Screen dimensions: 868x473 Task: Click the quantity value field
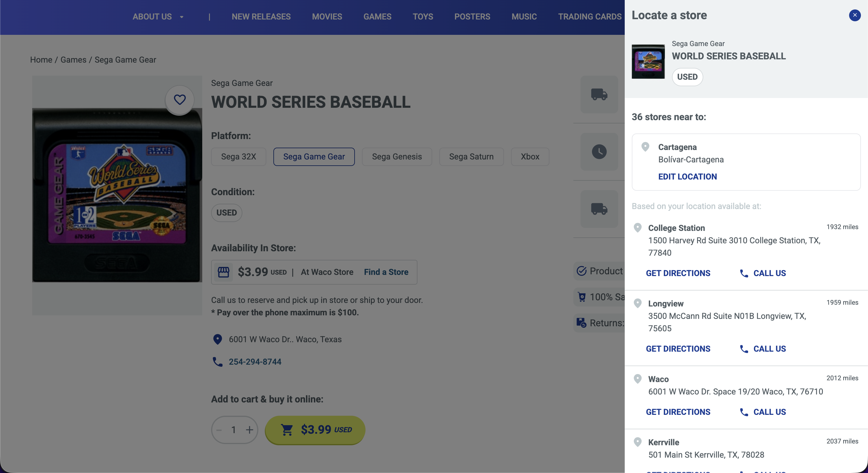pos(234,430)
